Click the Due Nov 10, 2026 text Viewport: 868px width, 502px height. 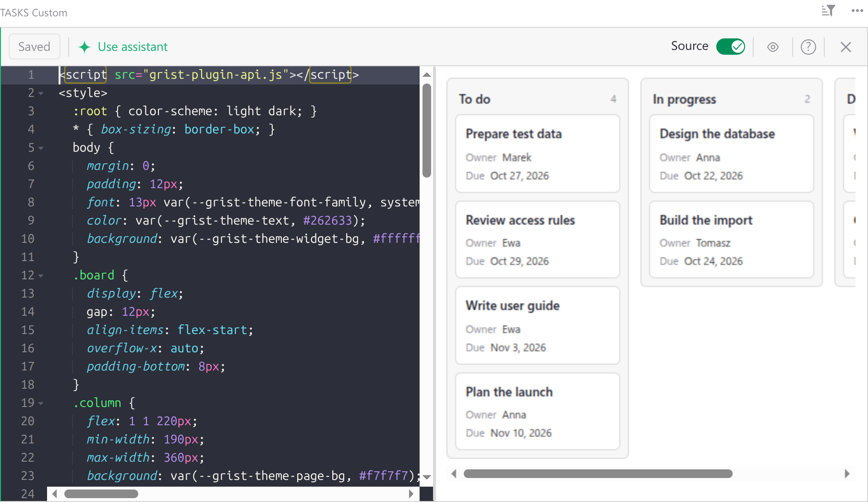pos(508,433)
